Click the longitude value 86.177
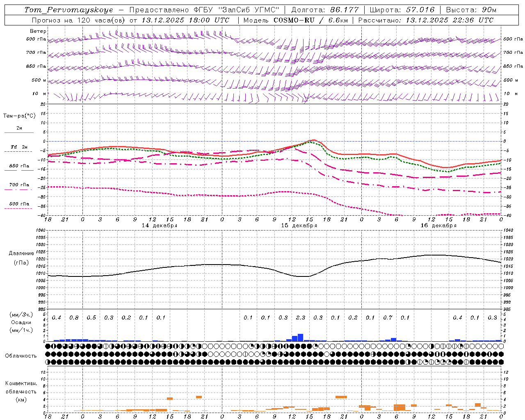Screen dimensions: 525x420 coord(344,10)
